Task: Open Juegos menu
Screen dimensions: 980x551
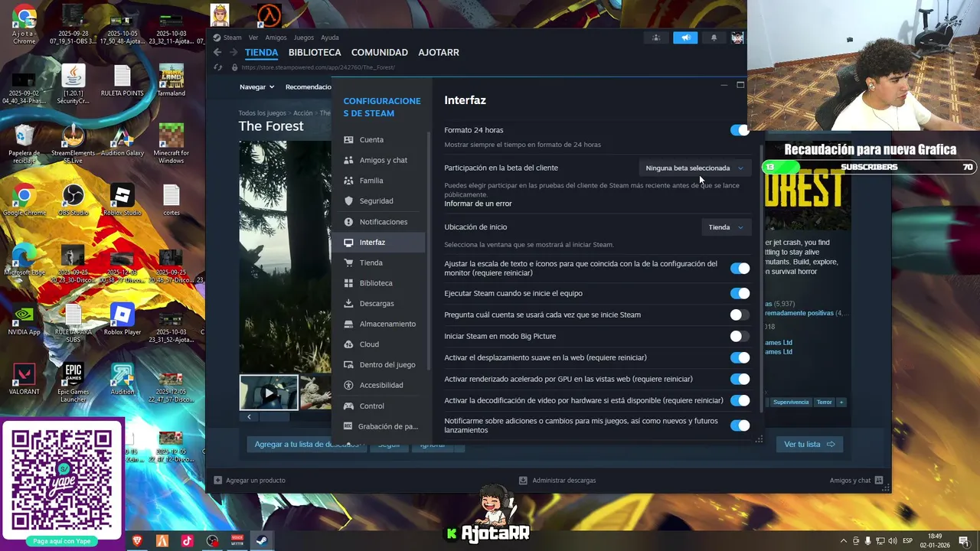Action: (x=304, y=37)
